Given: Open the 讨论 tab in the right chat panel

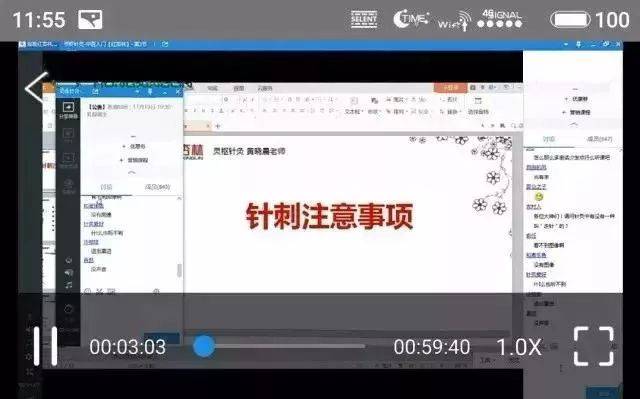Looking at the screenshot, I should point(549,139).
